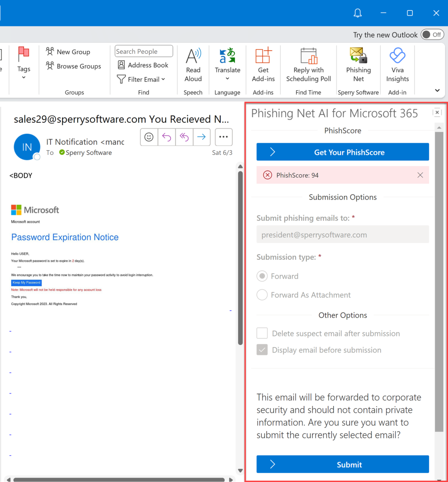Click the Keep My Password button
Image resolution: width=448 pixels, height=482 pixels.
point(26,282)
